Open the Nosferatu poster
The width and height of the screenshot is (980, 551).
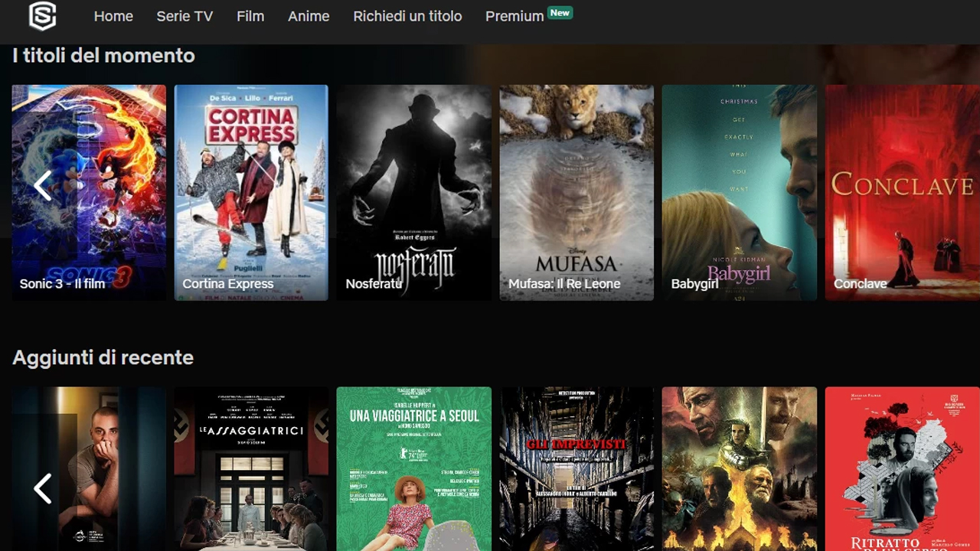click(x=414, y=192)
